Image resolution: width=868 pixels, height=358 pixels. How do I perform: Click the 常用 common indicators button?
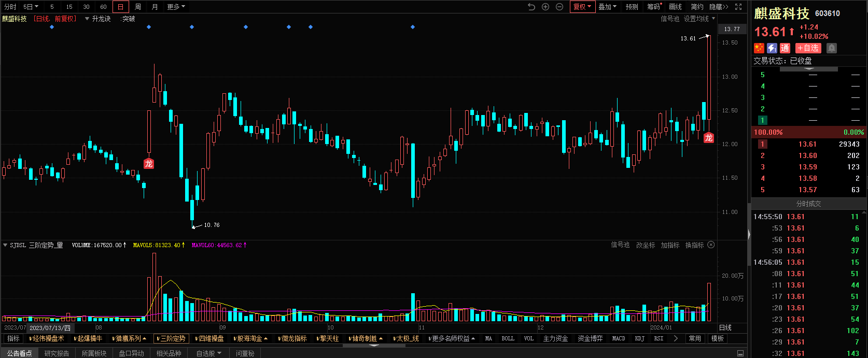[695, 338]
